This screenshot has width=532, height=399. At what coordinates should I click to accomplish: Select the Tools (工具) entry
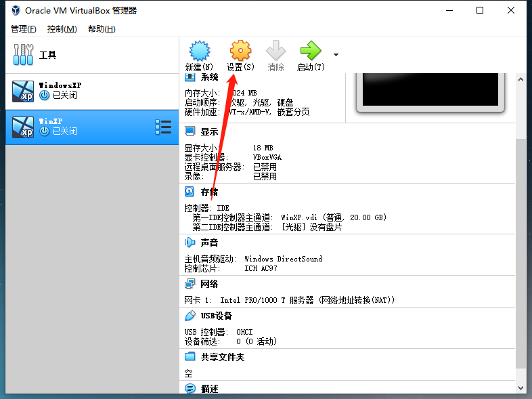(92, 55)
